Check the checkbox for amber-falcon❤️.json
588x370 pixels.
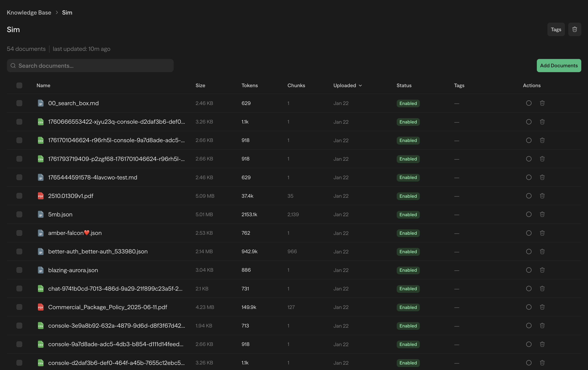point(19,233)
